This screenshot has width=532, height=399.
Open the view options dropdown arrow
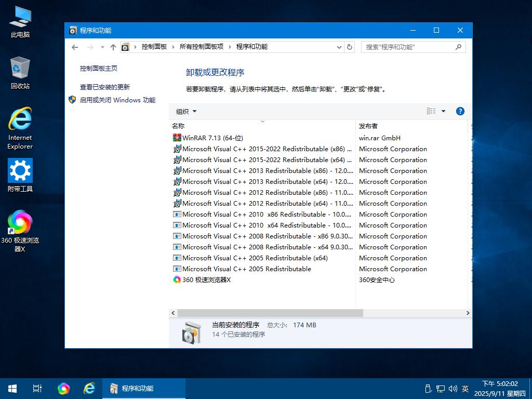(x=443, y=111)
